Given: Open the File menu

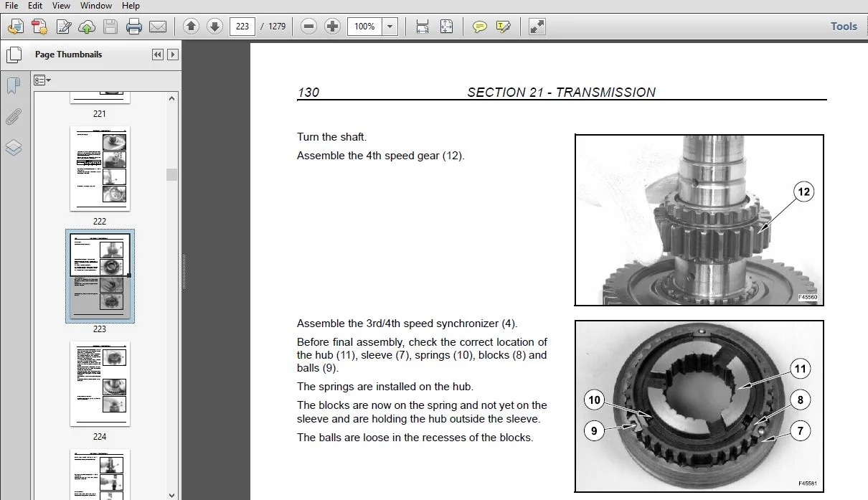Looking at the screenshot, I should [x=11, y=6].
